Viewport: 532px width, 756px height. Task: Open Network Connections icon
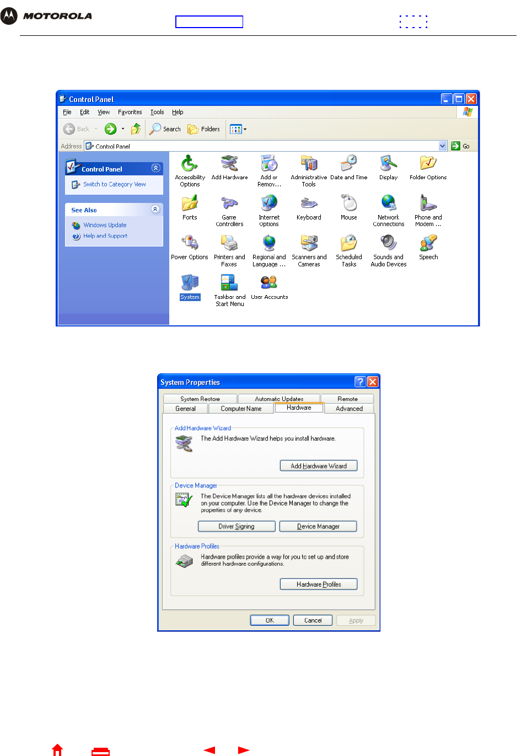click(x=388, y=211)
